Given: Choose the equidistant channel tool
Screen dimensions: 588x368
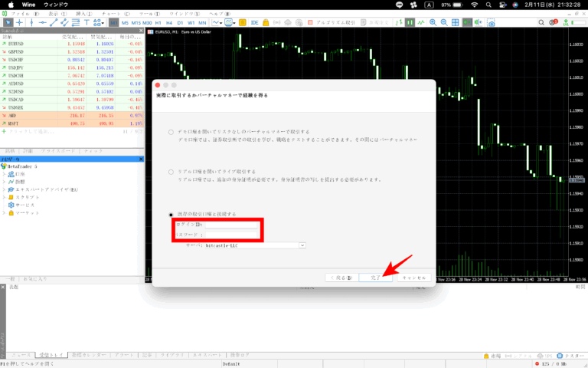Looking at the screenshot, I should [64, 22].
